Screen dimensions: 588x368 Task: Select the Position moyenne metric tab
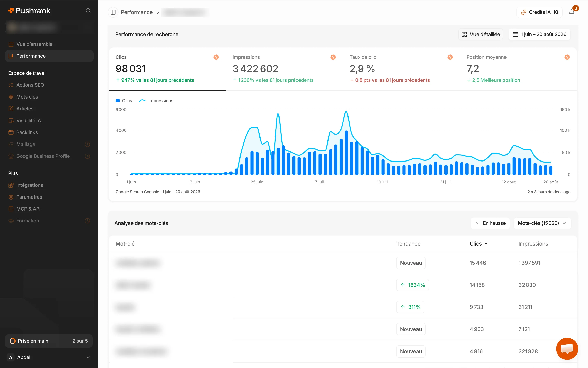point(518,69)
